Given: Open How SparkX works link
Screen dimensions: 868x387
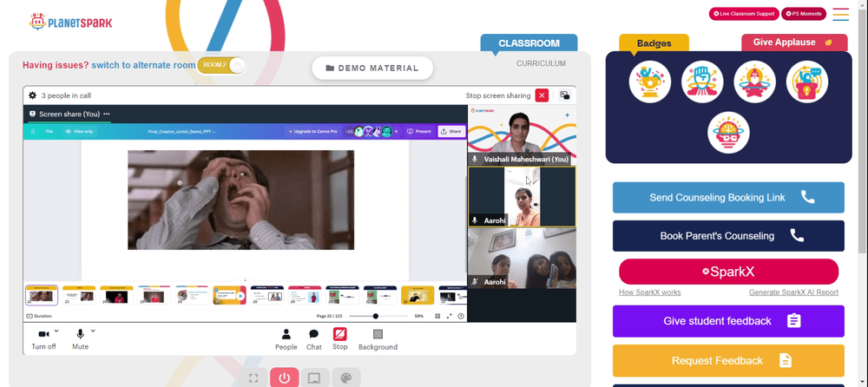Looking at the screenshot, I should point(650,292).
